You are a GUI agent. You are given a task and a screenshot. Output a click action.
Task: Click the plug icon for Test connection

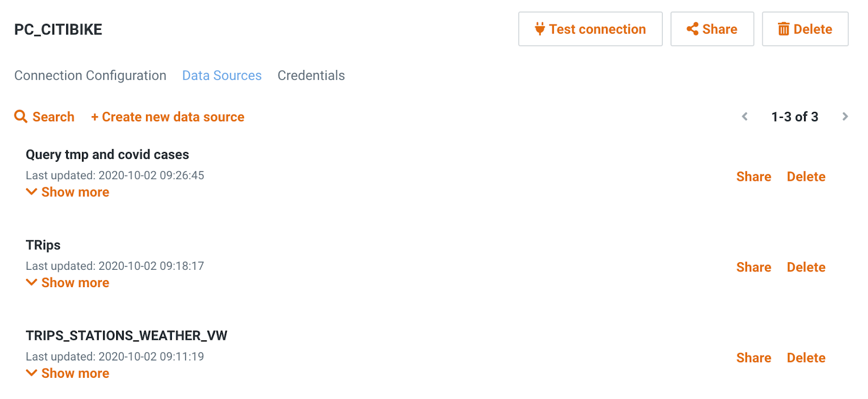tap(539, 29)
